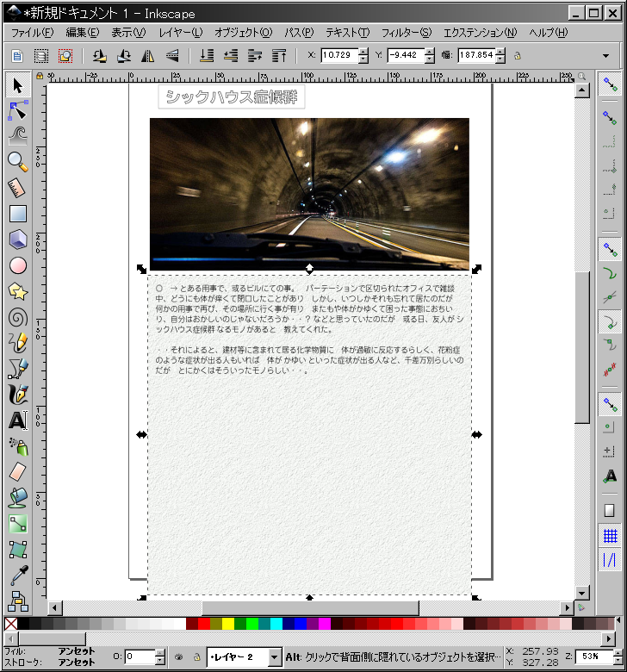Viewport: 627px width, 672px height.
Task: Click the tunnel photo on canvas
Action: click(x=309, y=194)
